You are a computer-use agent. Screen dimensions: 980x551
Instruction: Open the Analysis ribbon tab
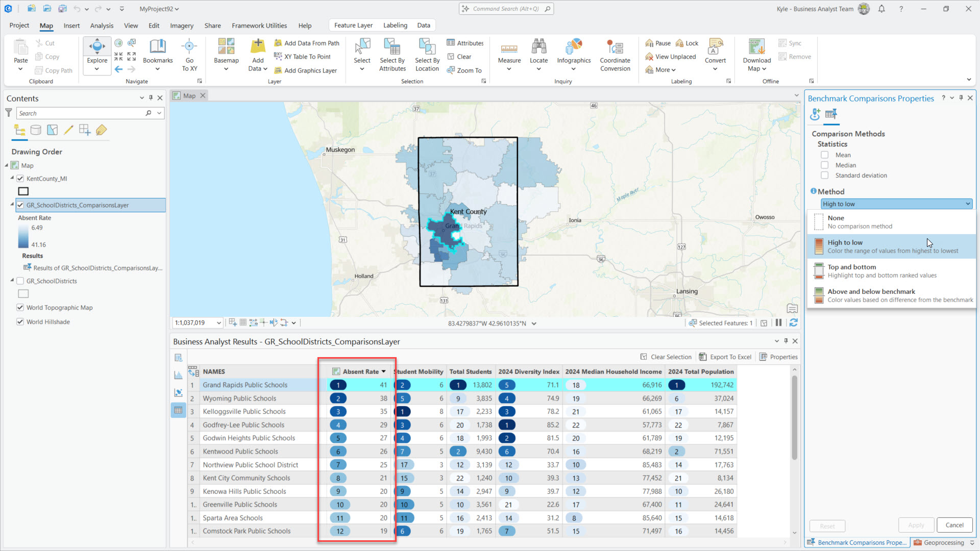[102, 26]
